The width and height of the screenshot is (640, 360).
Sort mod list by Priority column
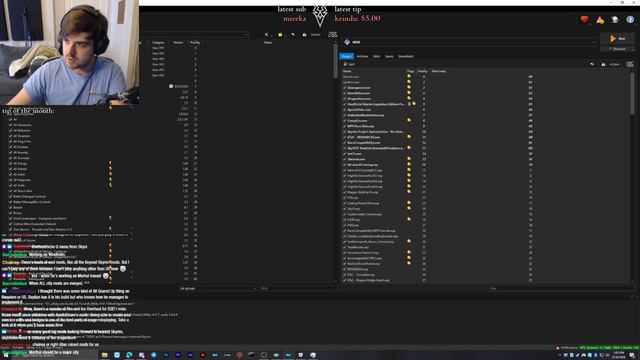click(195, 42)
